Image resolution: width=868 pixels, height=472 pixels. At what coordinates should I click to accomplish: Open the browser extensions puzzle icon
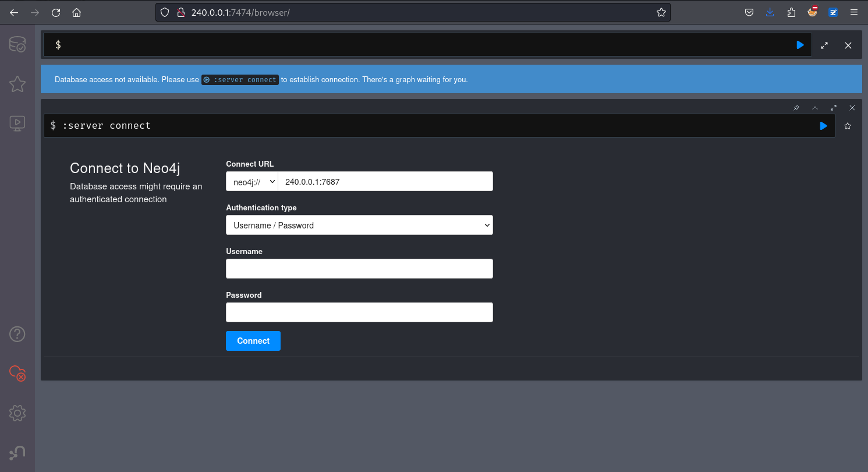click(791, 12)
